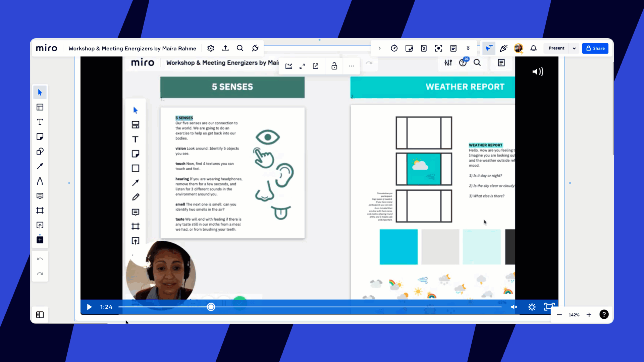
Task: Collapse the top toolbar with the chevron
Action: pos(379,48)
